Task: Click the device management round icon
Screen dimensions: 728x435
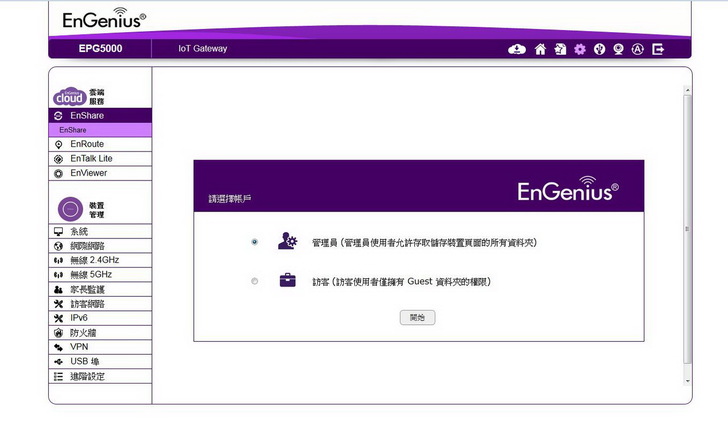Action: point(70,209)
